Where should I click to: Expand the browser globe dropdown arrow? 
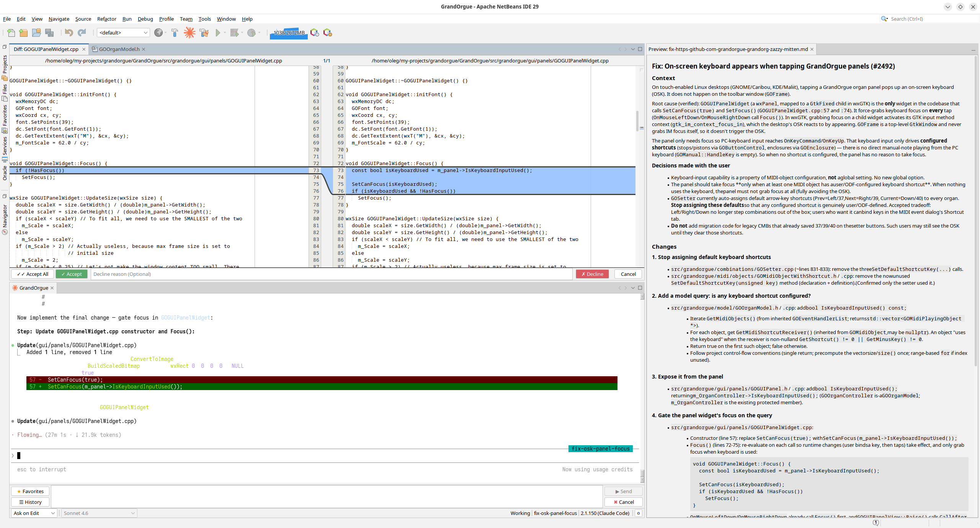(x=165, y=33)
